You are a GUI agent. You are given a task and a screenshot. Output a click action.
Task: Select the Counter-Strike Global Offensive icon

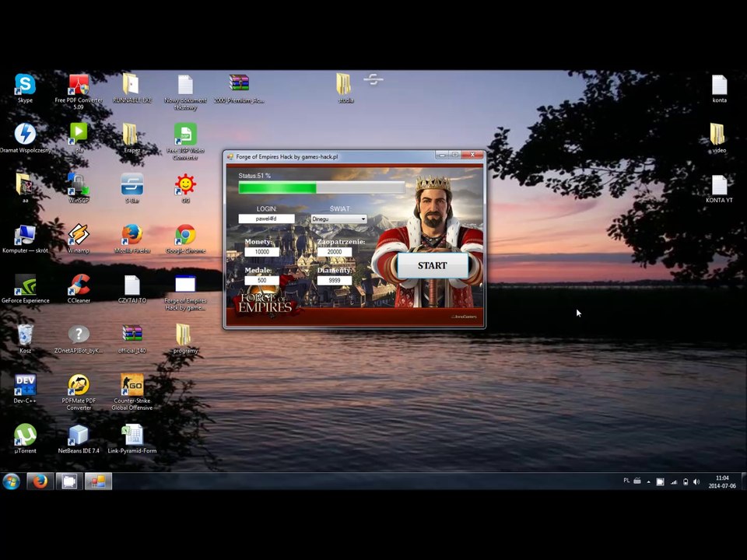[132, 392]
